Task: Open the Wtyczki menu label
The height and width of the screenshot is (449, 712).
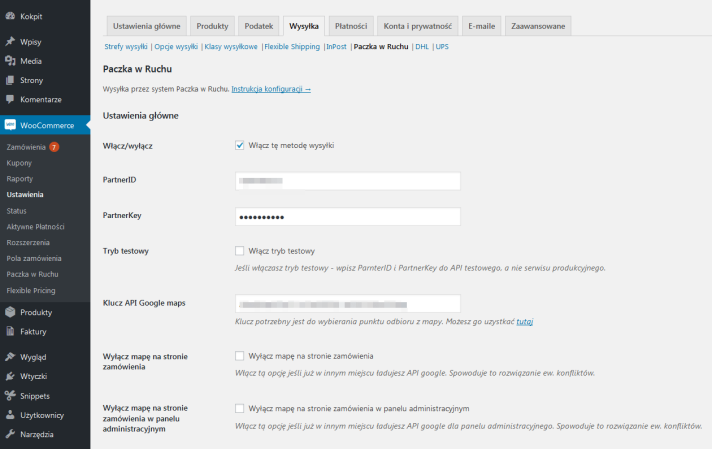Action: 34,376
